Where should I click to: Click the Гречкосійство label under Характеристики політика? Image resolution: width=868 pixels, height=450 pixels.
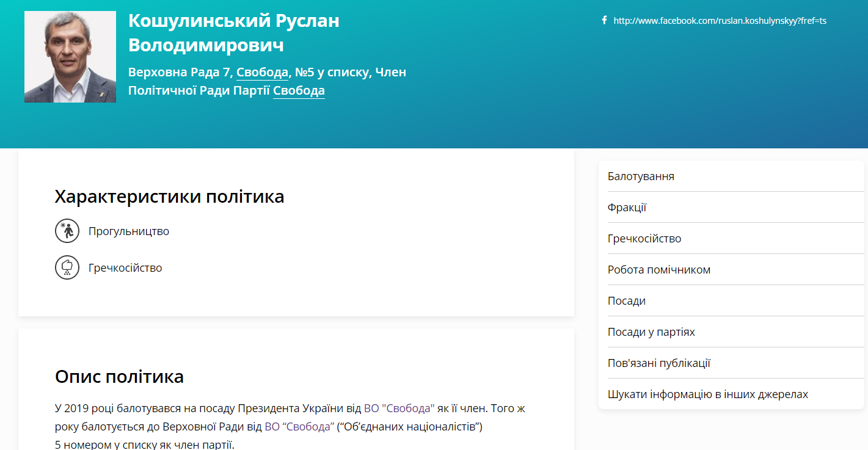[125, 268]
